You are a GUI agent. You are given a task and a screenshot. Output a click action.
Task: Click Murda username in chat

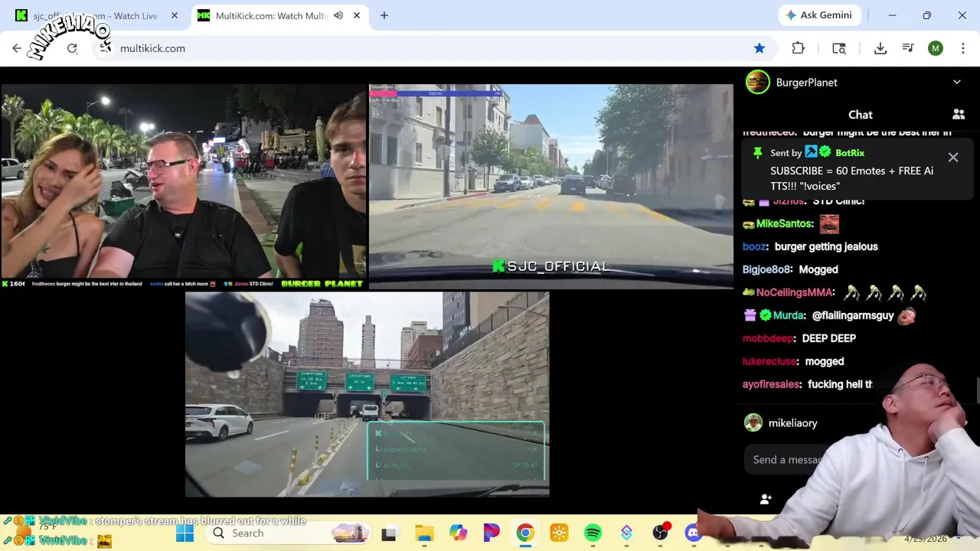pos(789,315)
